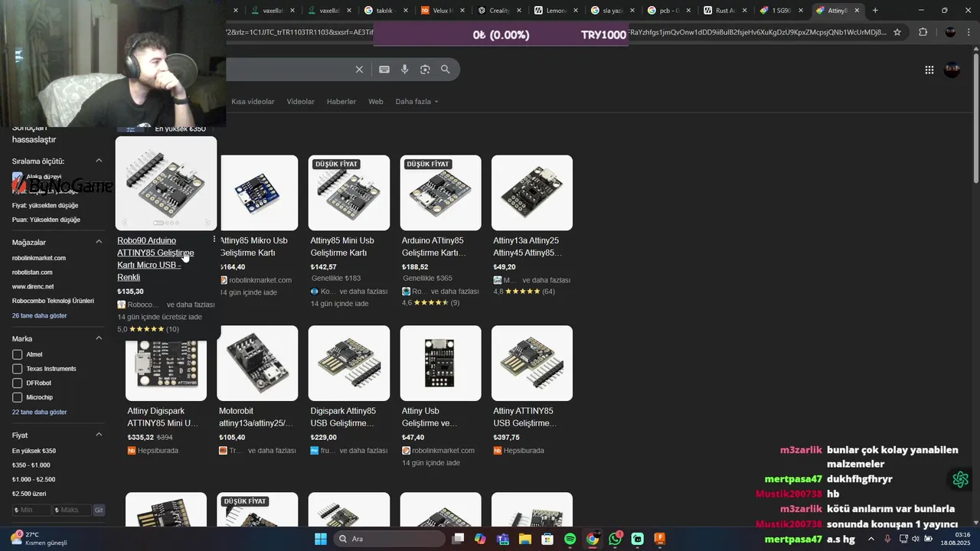Filter by robotistan.com store
Viewport: 980px width, 551px height.
pos(32,272)
